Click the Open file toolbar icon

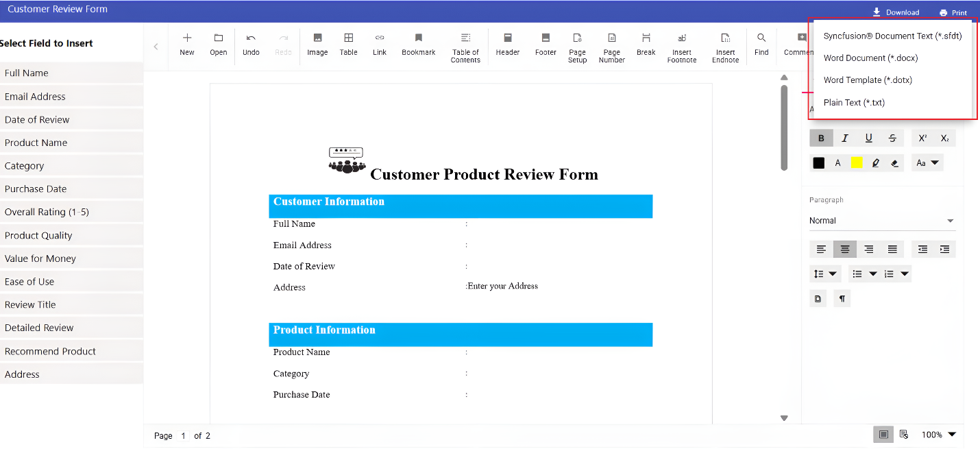pos(218,44)
